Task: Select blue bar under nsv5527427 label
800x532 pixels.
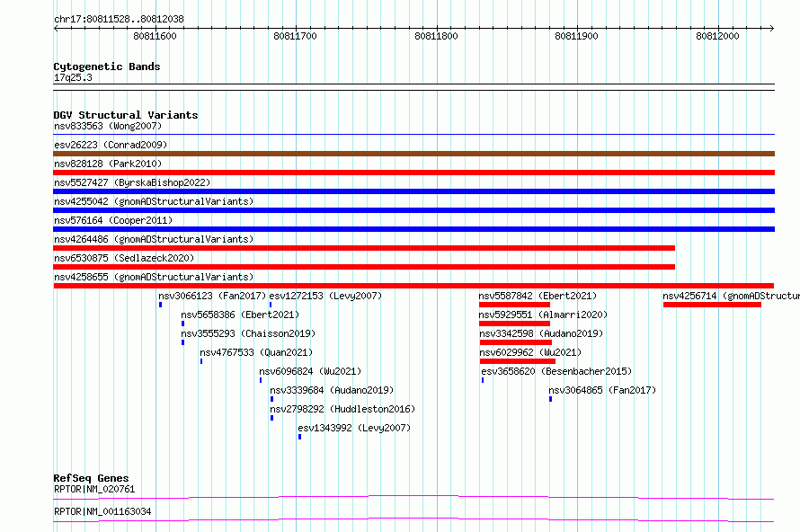Action: point(413,191)
